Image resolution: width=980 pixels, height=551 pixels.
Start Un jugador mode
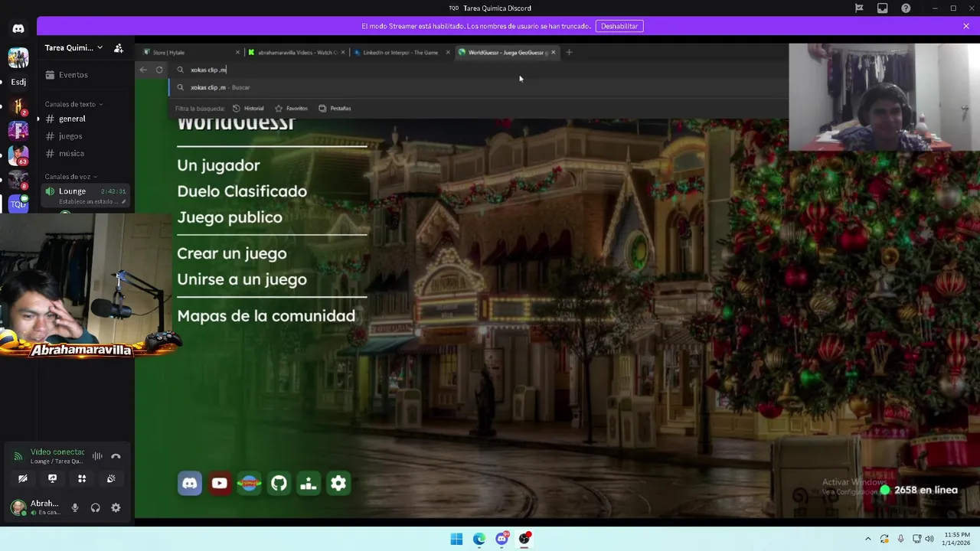(x=218, y=165)
